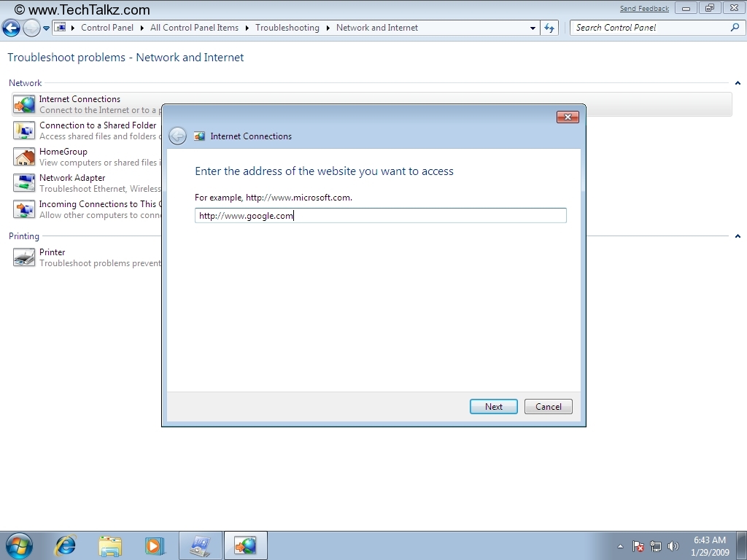The width and height of the screenshot is (747, 560).
Task: Collapse the Printing section
Action: 738,236
